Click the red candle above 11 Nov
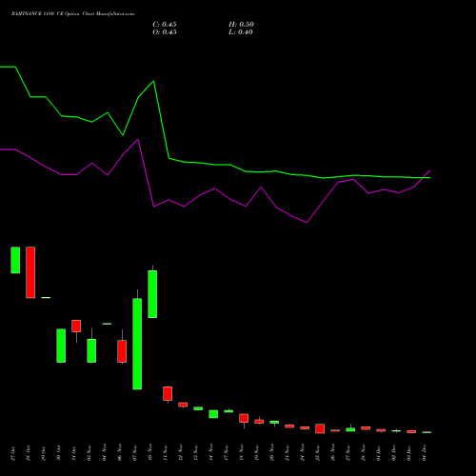The height and width of the screenshot is (476, 476). click(168, 393)
